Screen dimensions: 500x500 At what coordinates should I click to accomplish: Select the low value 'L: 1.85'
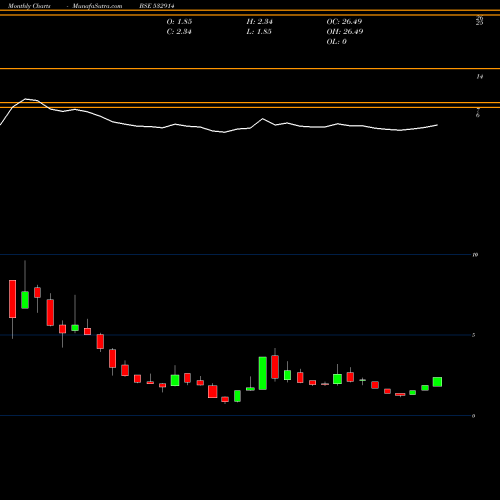tap(259, 32)
